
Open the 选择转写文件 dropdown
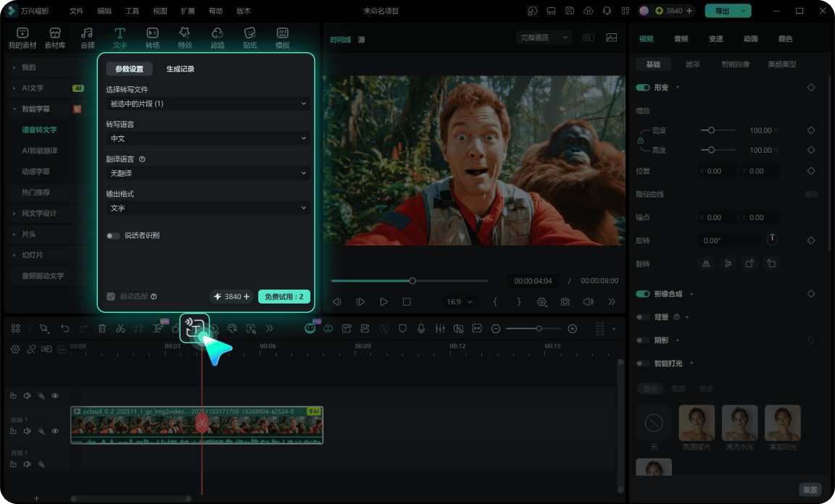[x=208, y=104]
